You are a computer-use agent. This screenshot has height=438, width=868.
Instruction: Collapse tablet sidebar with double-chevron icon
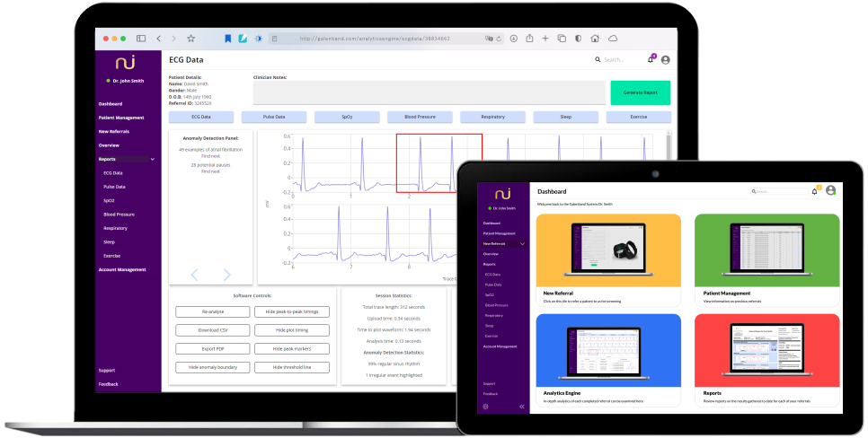521,407
